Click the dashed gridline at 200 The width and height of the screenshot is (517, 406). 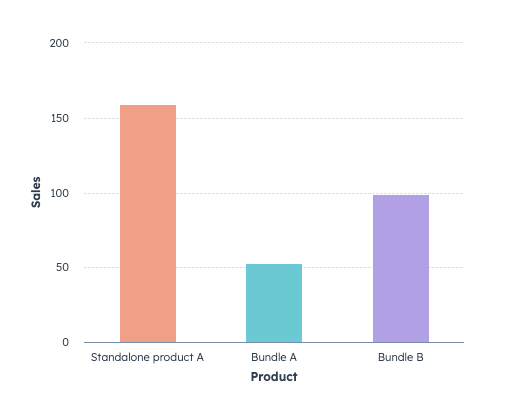(274, 43)
